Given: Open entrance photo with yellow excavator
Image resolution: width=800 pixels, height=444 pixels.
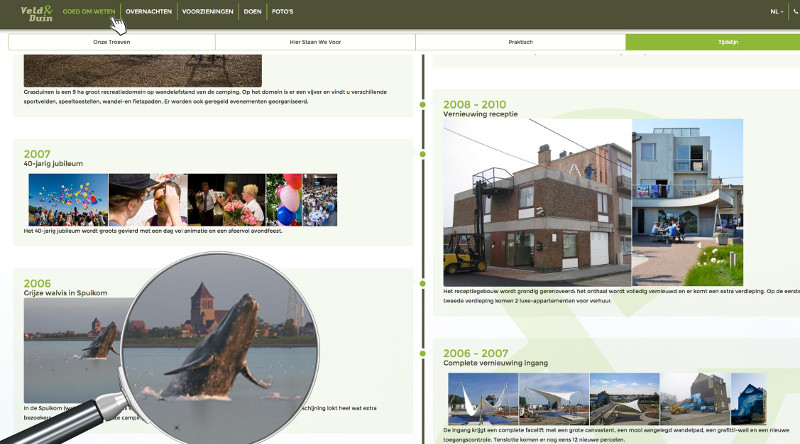Looking at the screenshot, I should pos(695,399).
